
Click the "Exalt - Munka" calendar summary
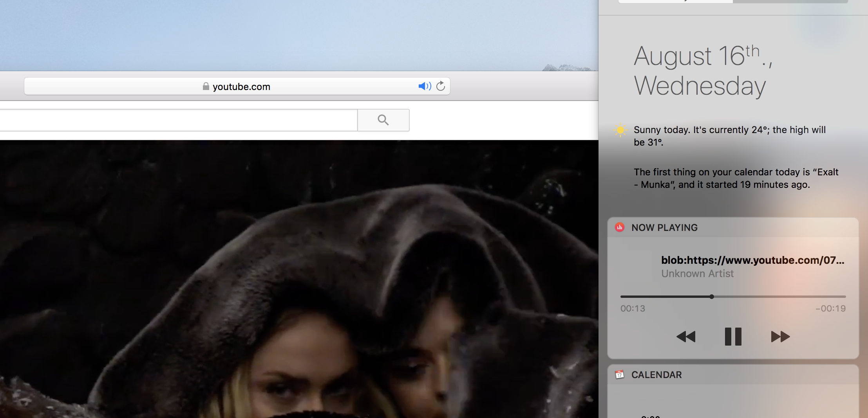click(736, 178)
